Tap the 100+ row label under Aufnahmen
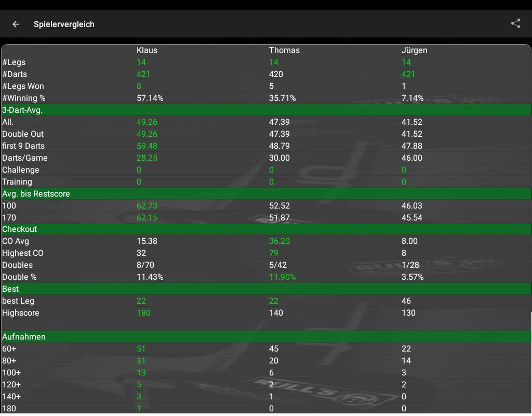 click(x=11, y=372)
